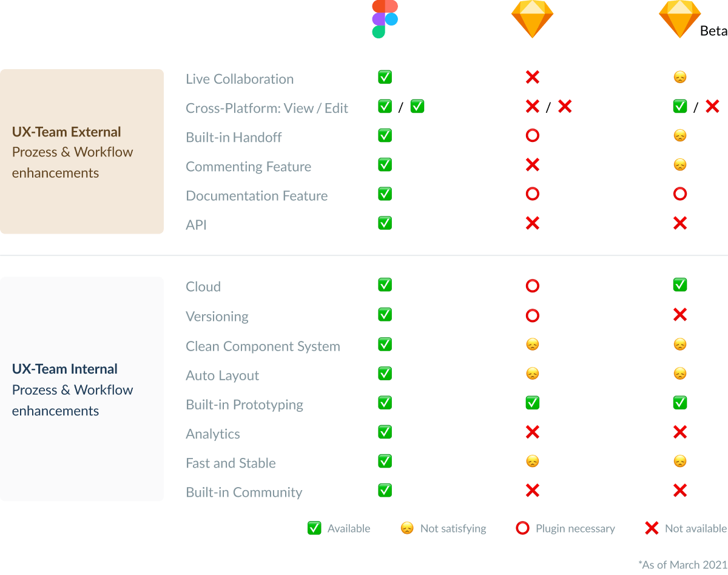This screenshot has width=728, height=575.
Task: Click the Available legend checkmark
Action: (314, 528)
